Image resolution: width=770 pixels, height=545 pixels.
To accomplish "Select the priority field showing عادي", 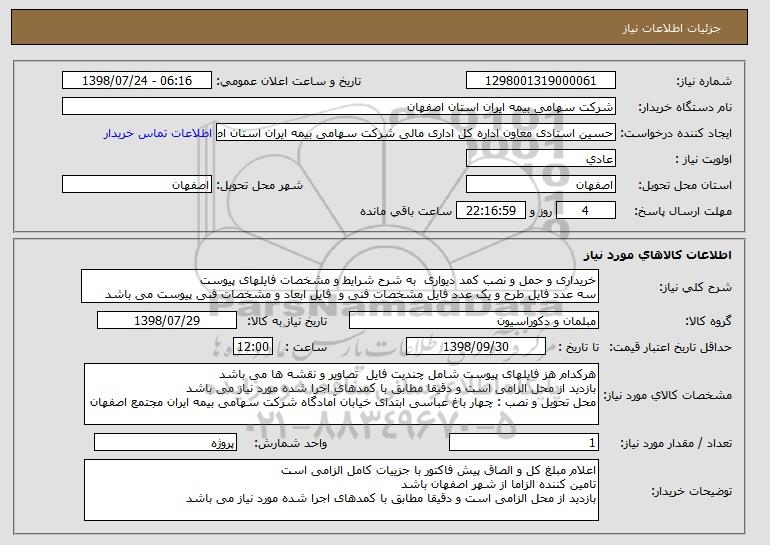I will point(541,159).
